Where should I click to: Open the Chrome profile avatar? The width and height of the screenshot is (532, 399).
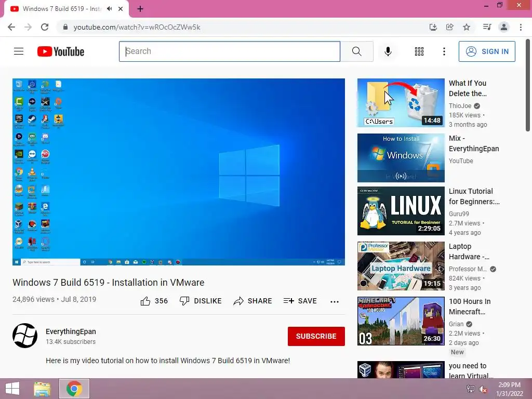pos(504,27)
